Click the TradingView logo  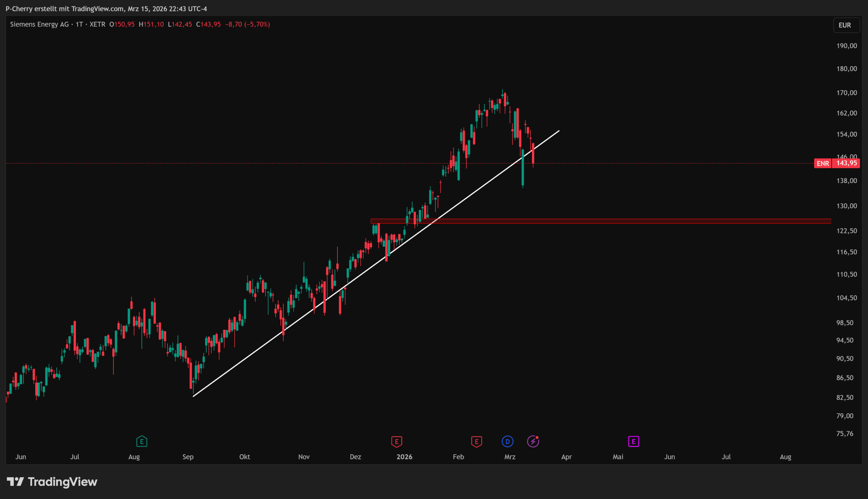[52, 481]
